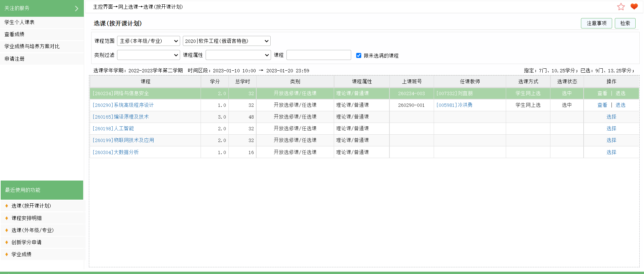The image size is (644, 274).
Task: Click class number 260234-003 cell
Action: pyautogui.click(x=412, y=93)
